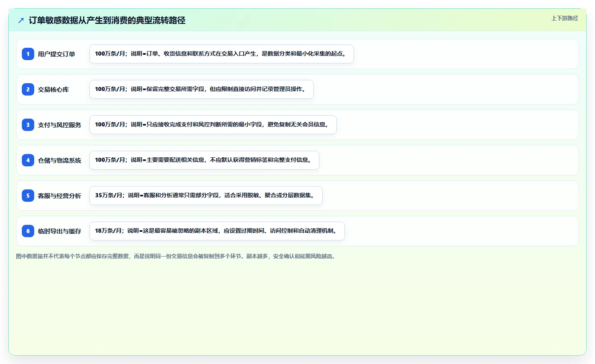Image resolution: width=595 pixels, height=364 pixels.
Task: Open description box about 避免复制无关会员信息
Action: [x=213, y=125]
